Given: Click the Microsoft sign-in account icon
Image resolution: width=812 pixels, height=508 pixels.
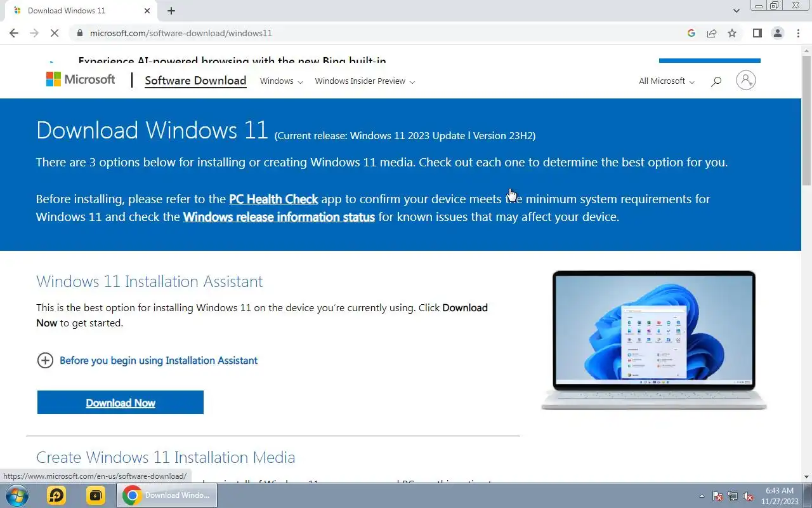Looking at the screenshot, I should (746, 80).
